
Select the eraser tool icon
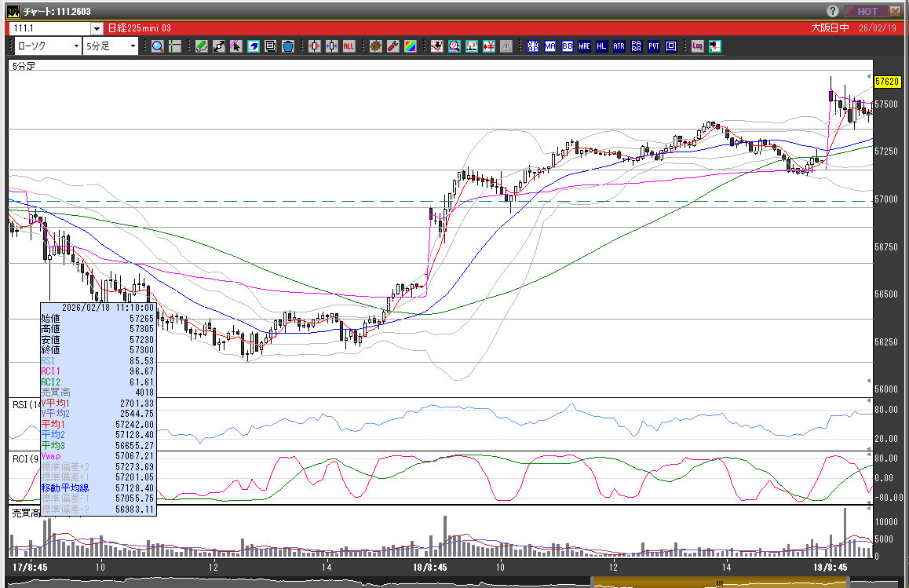pyautogui.click(x=254, y=46)
